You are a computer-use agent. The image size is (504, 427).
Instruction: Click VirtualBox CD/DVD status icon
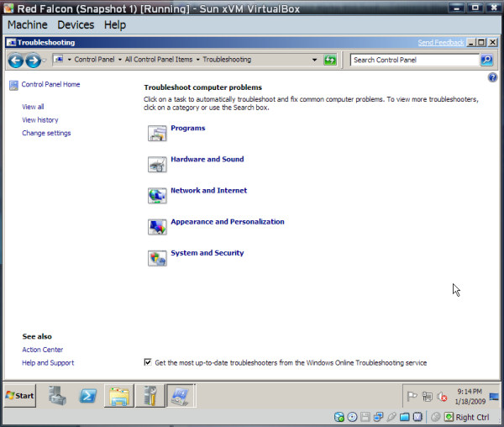(x=352, y=417)
